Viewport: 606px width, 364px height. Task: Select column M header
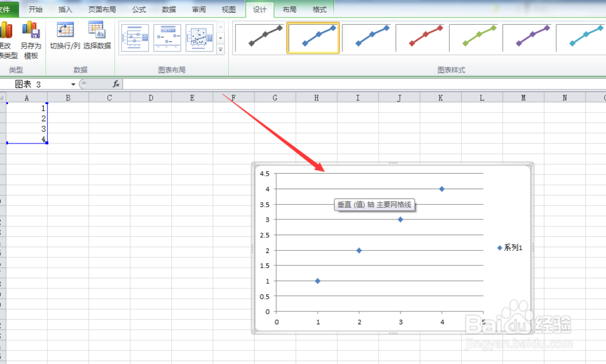pyautogui.click(x=523, y=98)
